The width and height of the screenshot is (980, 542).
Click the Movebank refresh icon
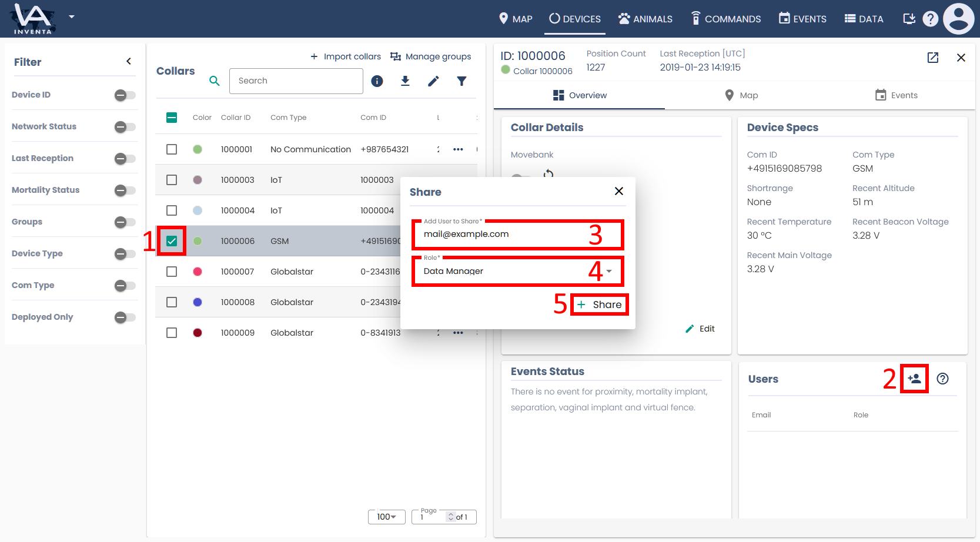[x=548, y=173]
